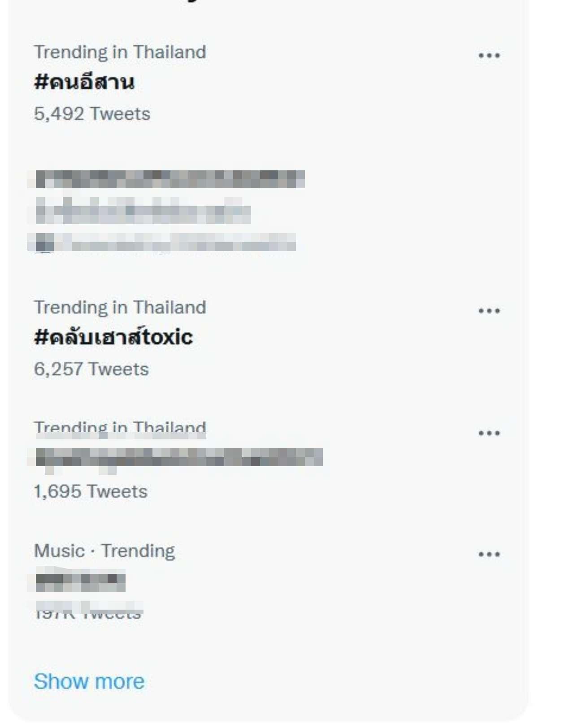Open more options beside the 1,695 Tweets trend
The width and height of the screenshot is (574, 728).
pos(489,433)
